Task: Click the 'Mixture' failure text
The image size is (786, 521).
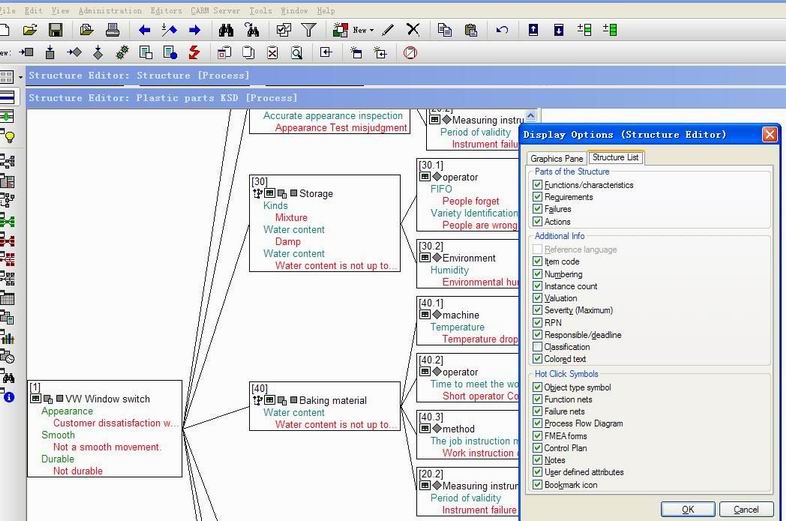Action: [x=291, y=218]
